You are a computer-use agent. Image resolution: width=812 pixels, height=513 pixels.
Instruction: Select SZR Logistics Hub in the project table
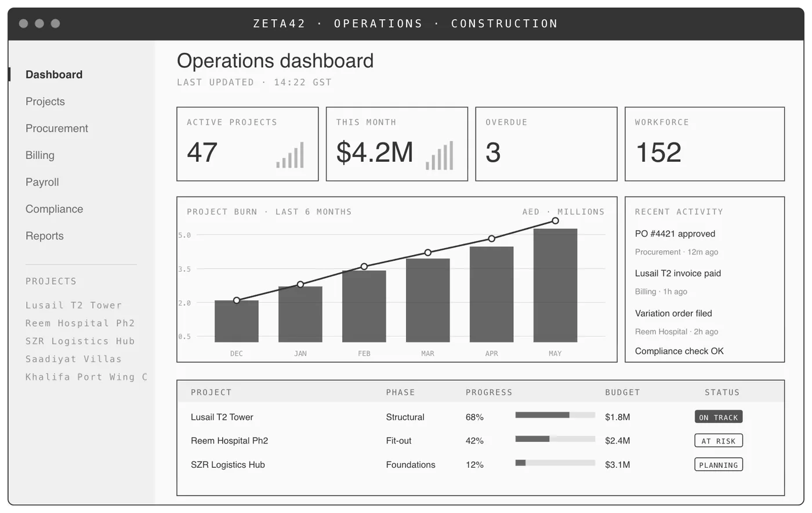(x=228, y=465)
